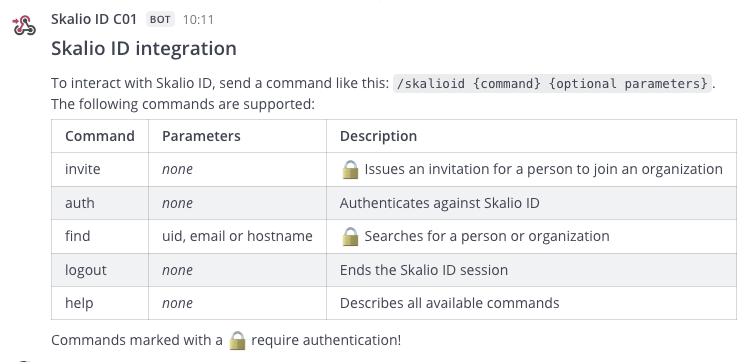Click the 10:11 message timestamp
Screen dimensions: 751x362
coord(198,20)
